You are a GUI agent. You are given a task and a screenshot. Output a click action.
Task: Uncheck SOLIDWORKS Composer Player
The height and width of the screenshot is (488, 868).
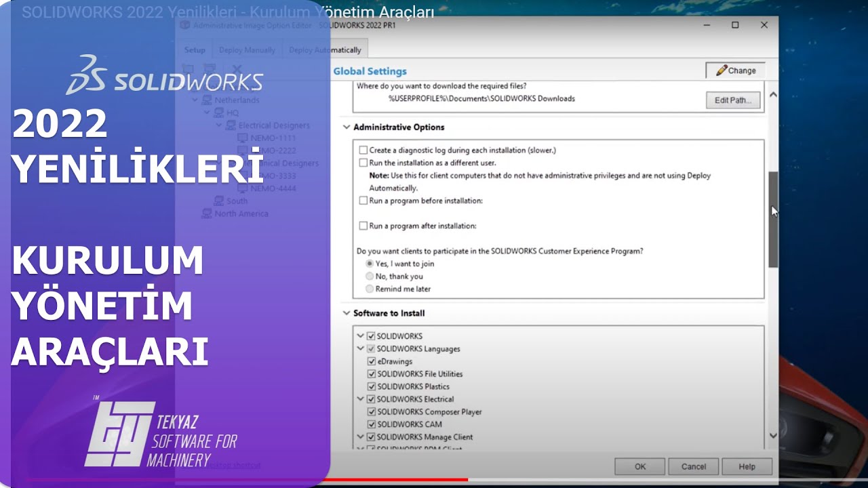click(371, 411)
